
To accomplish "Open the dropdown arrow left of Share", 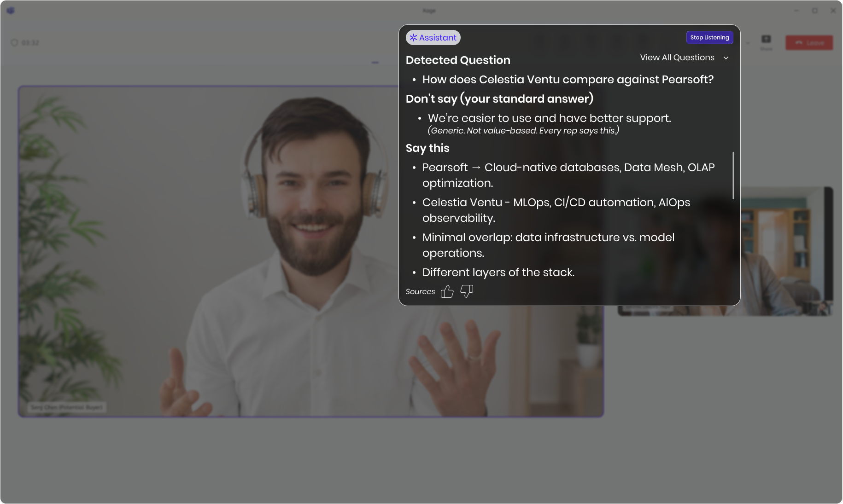I will [x=748, y=43].
